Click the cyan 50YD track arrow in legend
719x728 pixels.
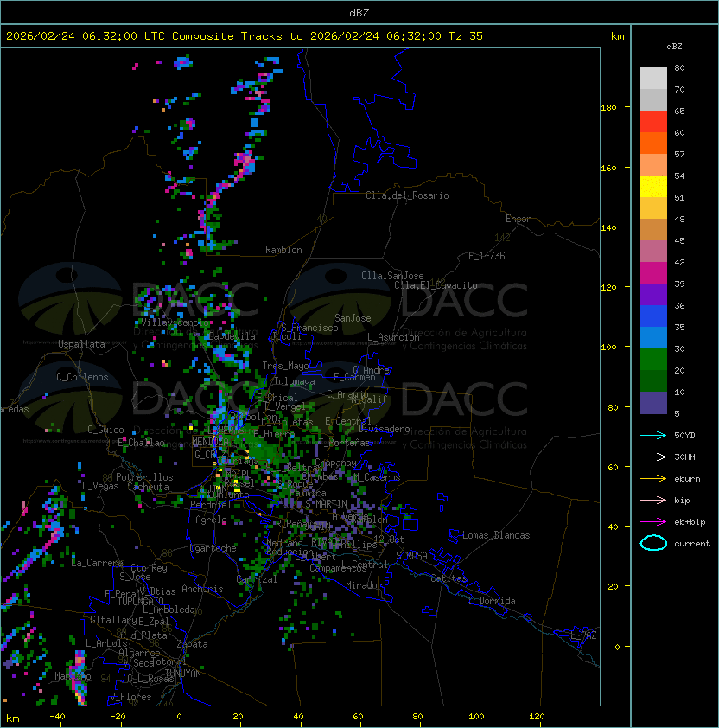(653, 435)
